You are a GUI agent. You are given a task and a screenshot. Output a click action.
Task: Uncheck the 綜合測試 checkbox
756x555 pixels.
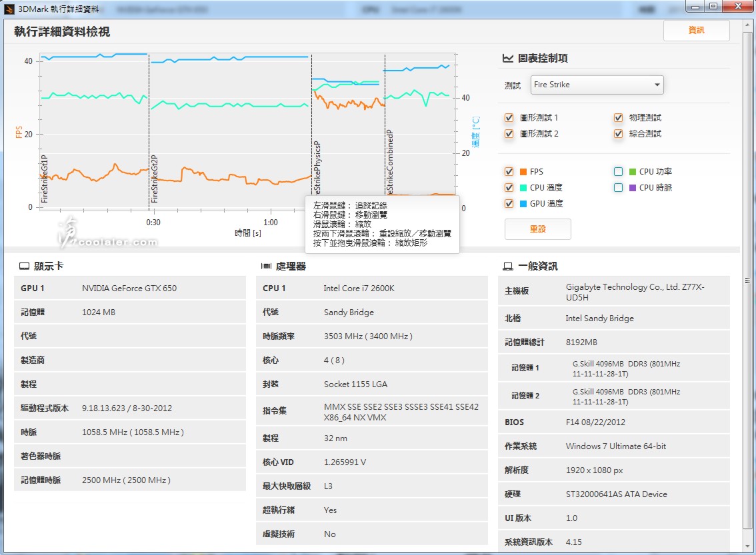click(x=618, y=133)
